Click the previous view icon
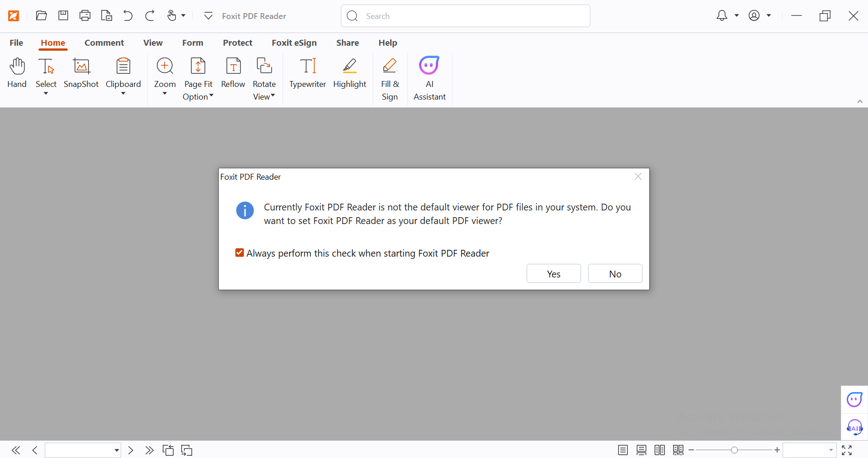This screenshot has width=868, height=458. coord(168,450)
